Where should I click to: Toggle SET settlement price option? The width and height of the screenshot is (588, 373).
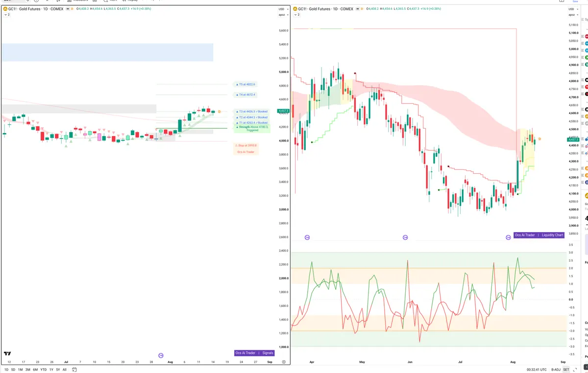[x=566, y=370]
